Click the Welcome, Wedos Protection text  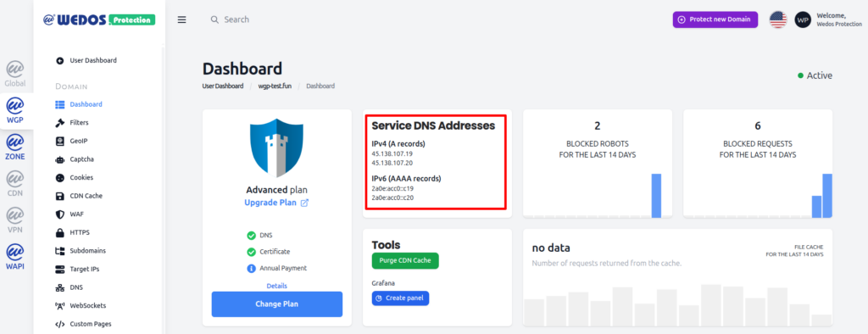coord(839,20)
